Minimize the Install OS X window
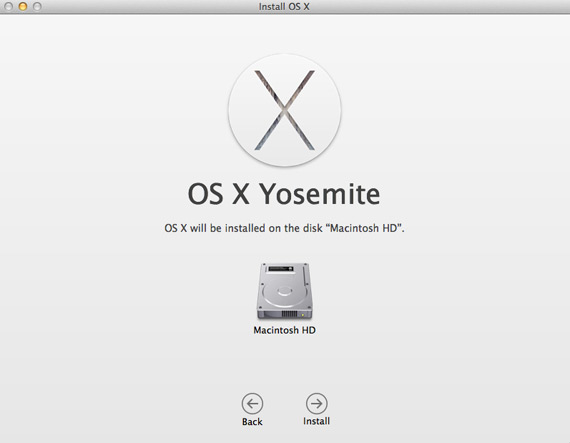 coord(23,6)
